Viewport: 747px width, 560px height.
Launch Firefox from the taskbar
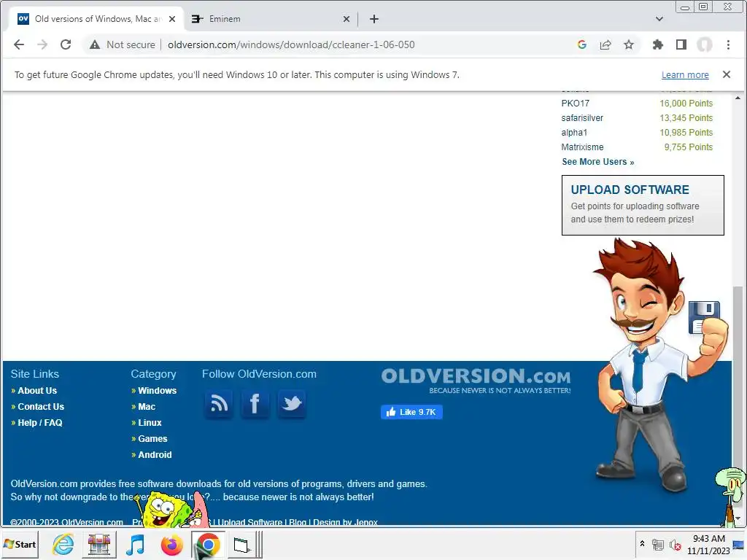tap(171, 544)
